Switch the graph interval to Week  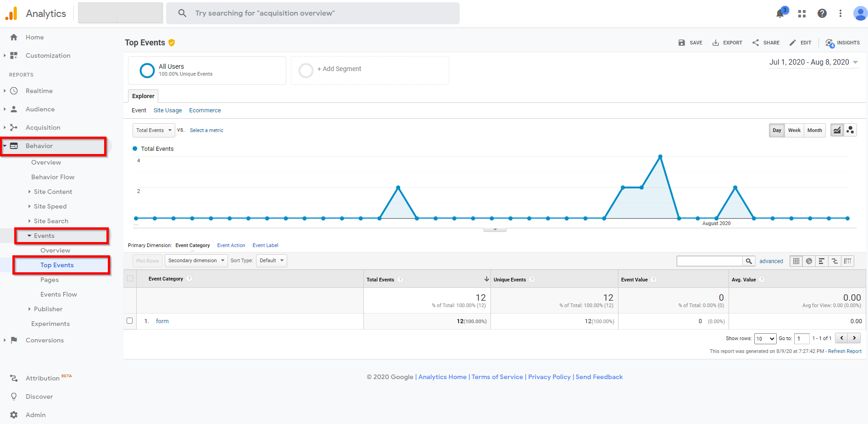coord(794,130)
